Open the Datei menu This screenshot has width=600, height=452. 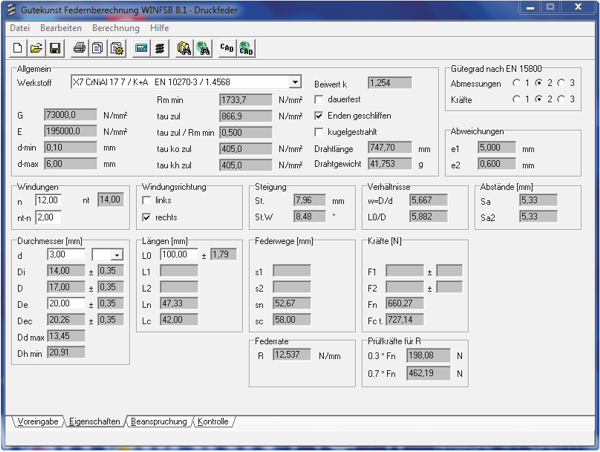[20, 27]
